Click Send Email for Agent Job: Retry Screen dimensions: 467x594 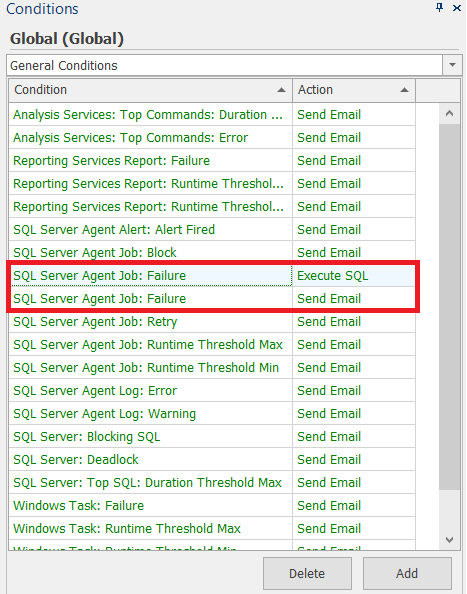point(354,322)
